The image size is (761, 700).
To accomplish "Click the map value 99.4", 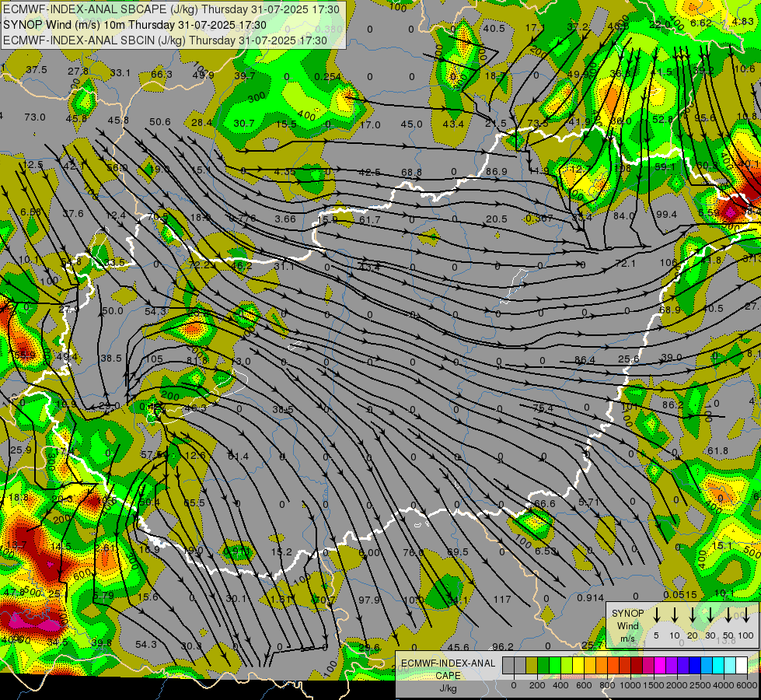I will click(666, 214).
